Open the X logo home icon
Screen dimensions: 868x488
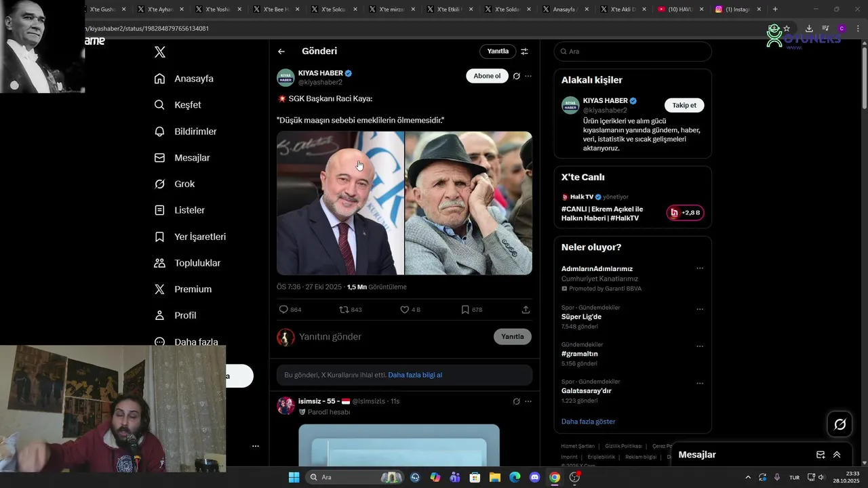(159, 52)
